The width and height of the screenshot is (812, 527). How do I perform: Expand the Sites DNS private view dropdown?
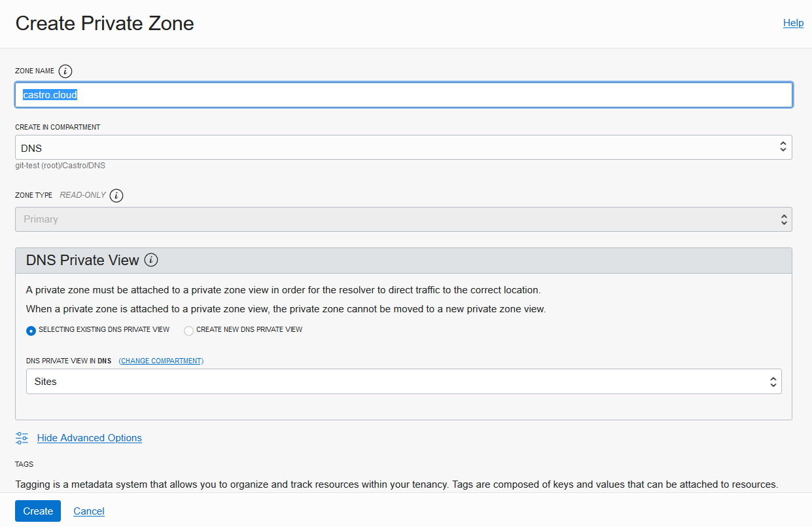pos(403,382)
